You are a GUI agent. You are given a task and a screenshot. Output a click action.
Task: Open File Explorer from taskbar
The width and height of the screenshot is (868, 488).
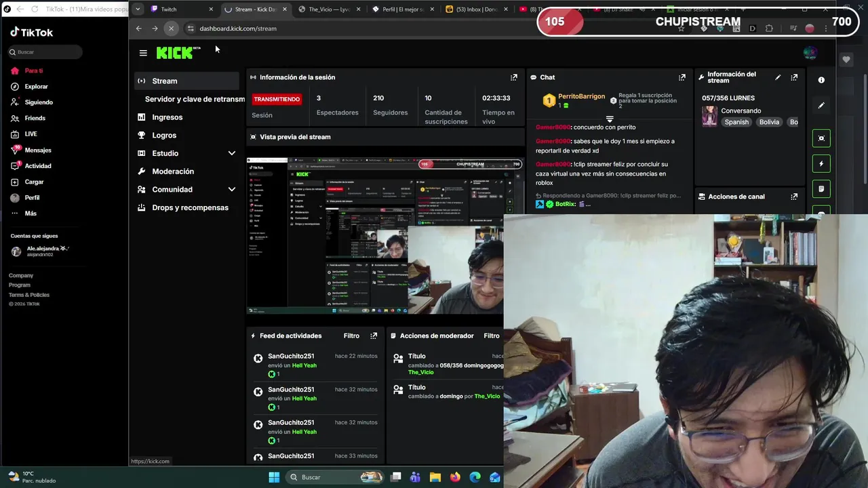(x=435, y=477)
